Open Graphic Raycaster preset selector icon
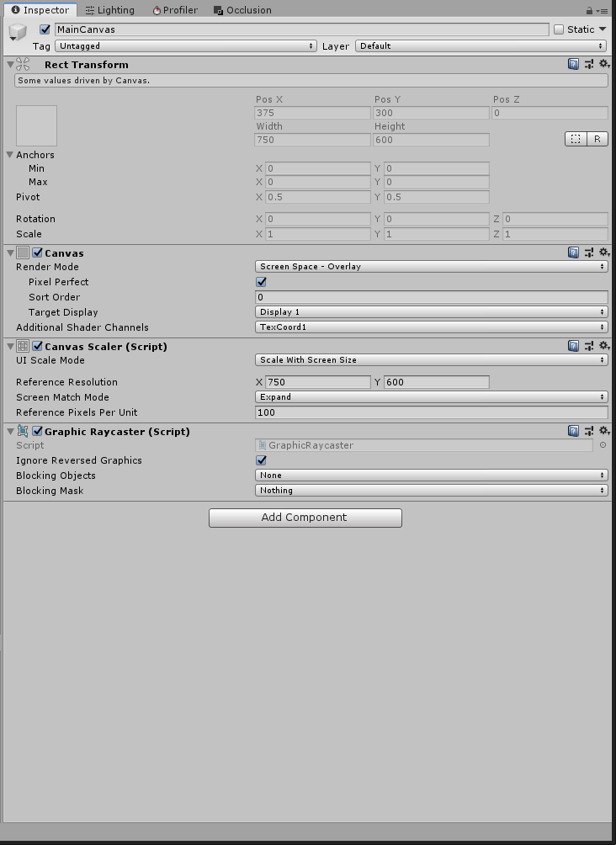616x845 pixels. tap(589, 431)
